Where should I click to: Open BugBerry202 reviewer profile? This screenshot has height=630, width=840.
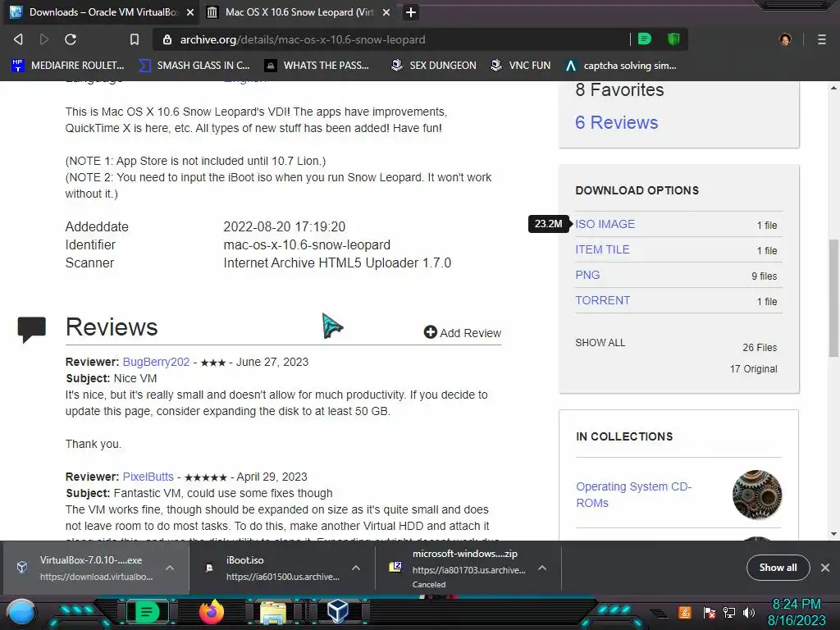coord(156,362)
